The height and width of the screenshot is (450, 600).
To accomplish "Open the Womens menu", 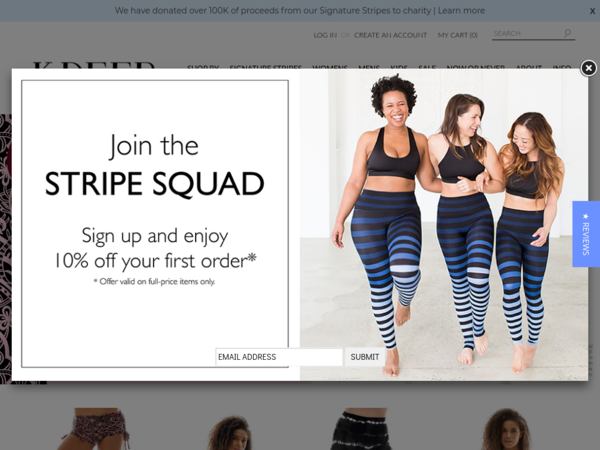I will coord(330,67).
